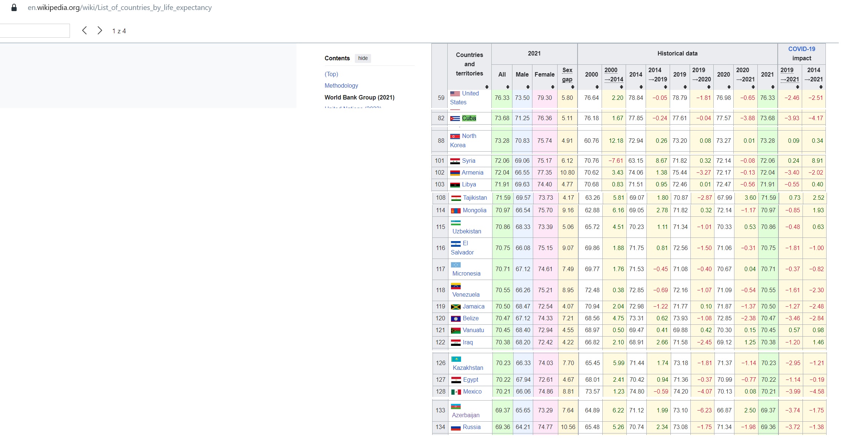Sort by the Male column
868x442 pixels.
pyautogui.click(x=528, y=87)
